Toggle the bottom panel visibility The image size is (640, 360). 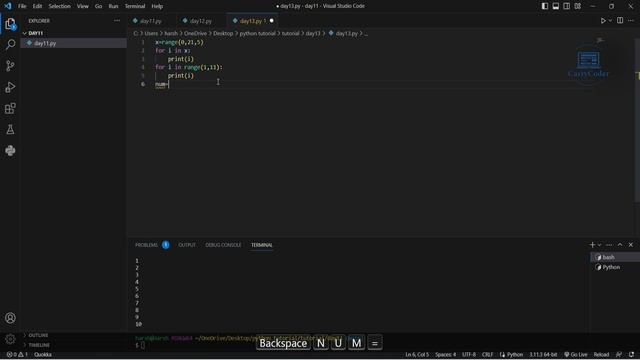pos(556,6)
